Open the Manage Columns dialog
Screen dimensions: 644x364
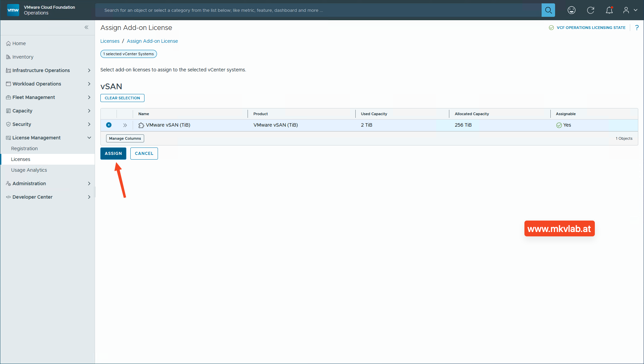click(125, 138)
